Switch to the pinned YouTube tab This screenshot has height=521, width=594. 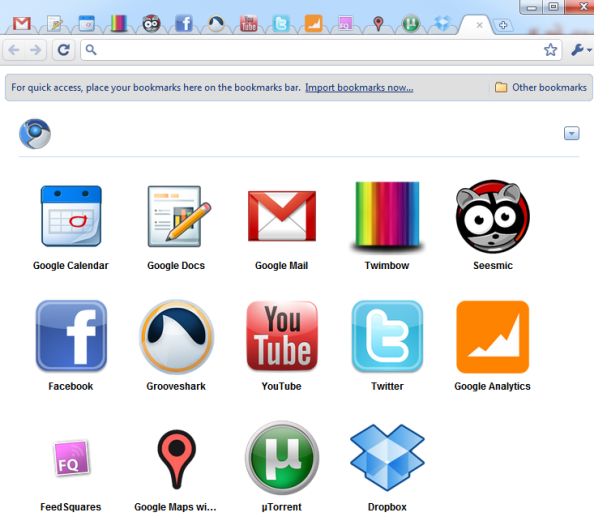tap(249, 23)
